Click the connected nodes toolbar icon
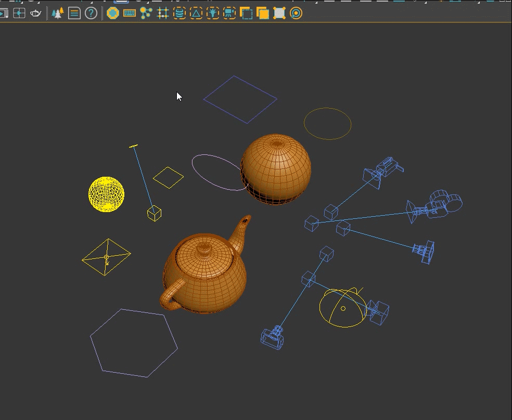512x420 pixels. [x=146, y=13]
